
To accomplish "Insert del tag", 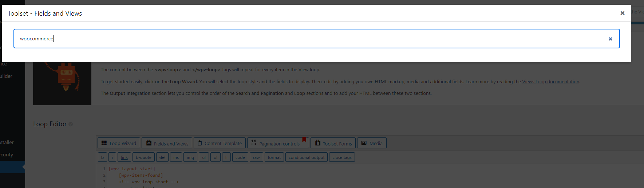I will [162, 157].
